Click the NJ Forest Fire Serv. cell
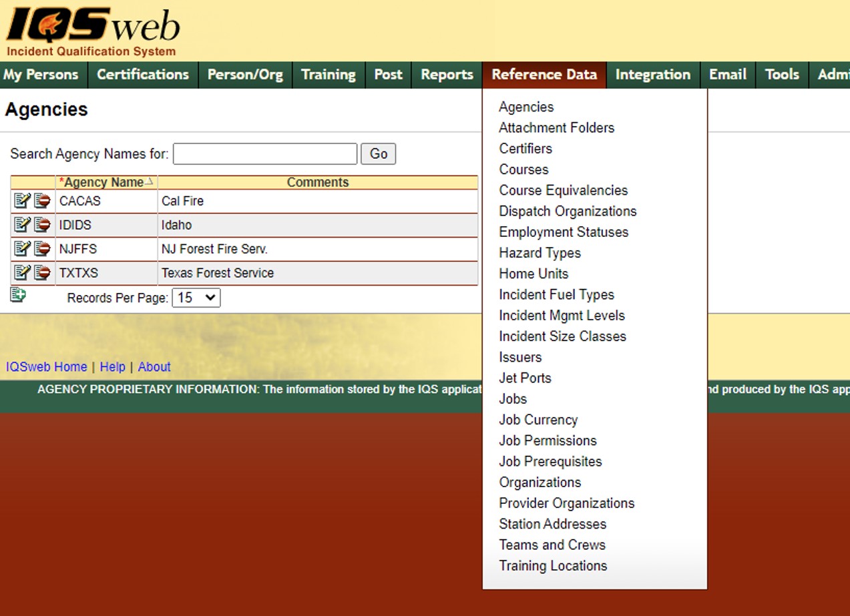850x616 pixels. 318,249
